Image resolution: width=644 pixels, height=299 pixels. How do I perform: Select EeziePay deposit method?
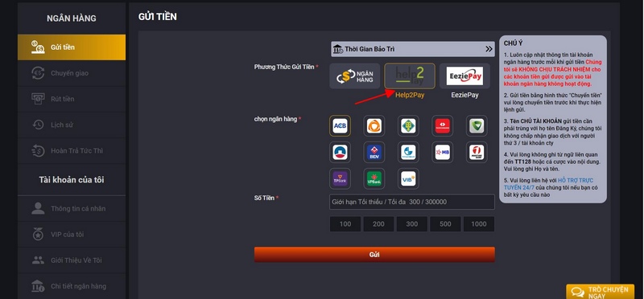click(464, 76)
